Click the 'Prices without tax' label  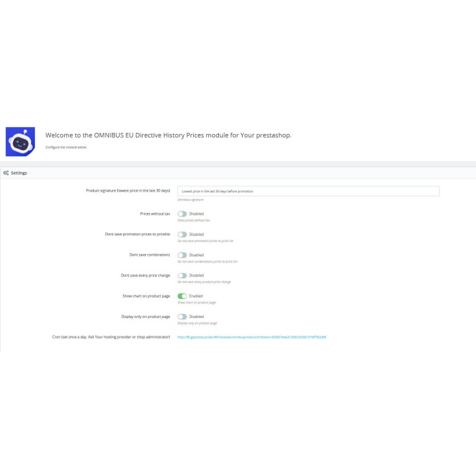(x=155, y=214)
